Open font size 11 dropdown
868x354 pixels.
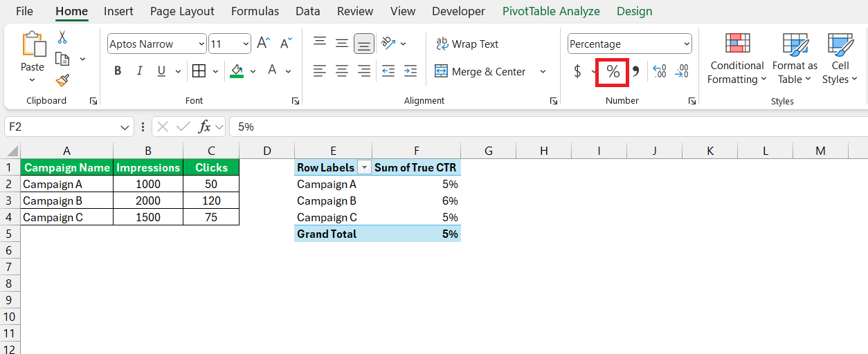point(246,44)
